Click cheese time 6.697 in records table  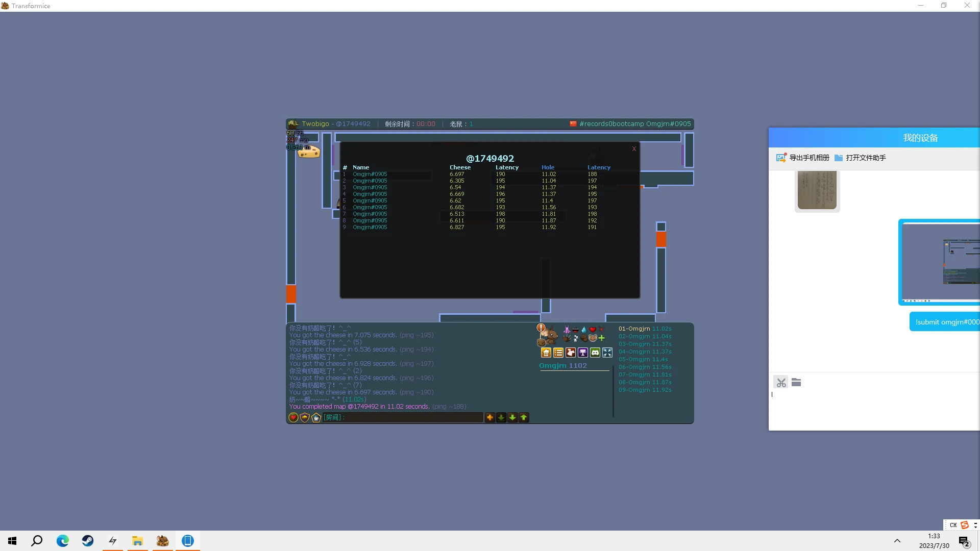457,174
